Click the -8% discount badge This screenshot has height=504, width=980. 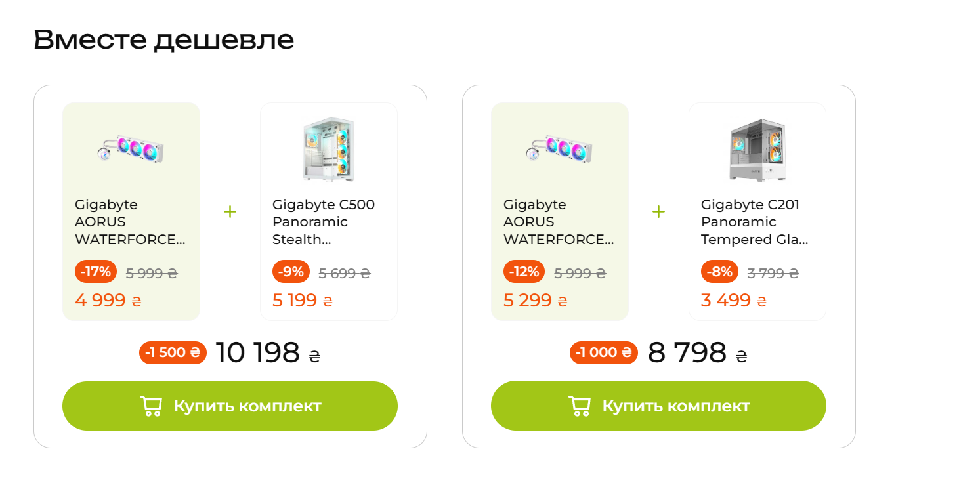719,272
